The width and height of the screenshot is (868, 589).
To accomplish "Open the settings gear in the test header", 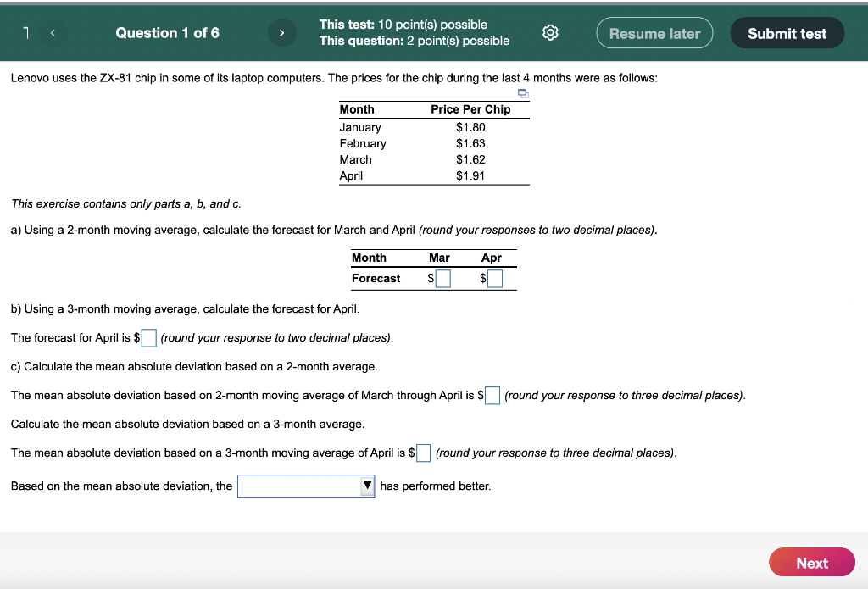I will [550, 31].
